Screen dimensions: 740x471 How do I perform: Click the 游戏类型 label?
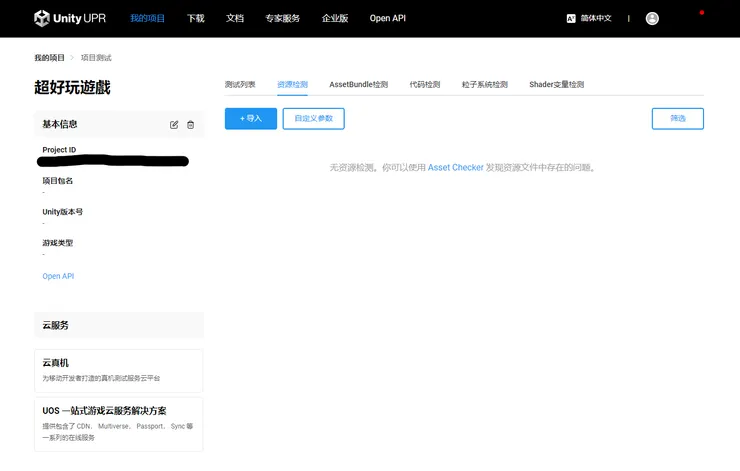point(58,243)
